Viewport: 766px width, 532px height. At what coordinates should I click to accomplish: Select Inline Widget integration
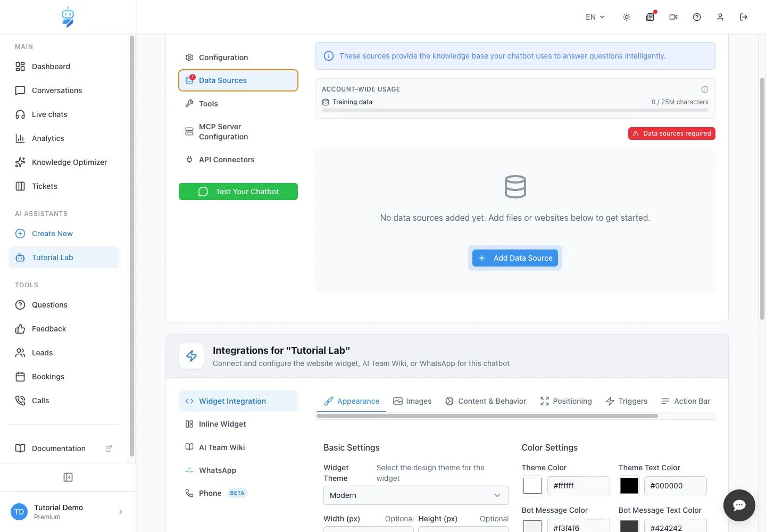[238, 424]
